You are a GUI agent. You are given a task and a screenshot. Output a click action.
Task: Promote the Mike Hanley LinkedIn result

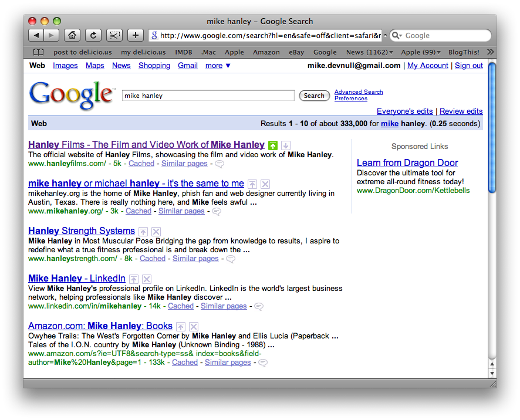point(134,279)
